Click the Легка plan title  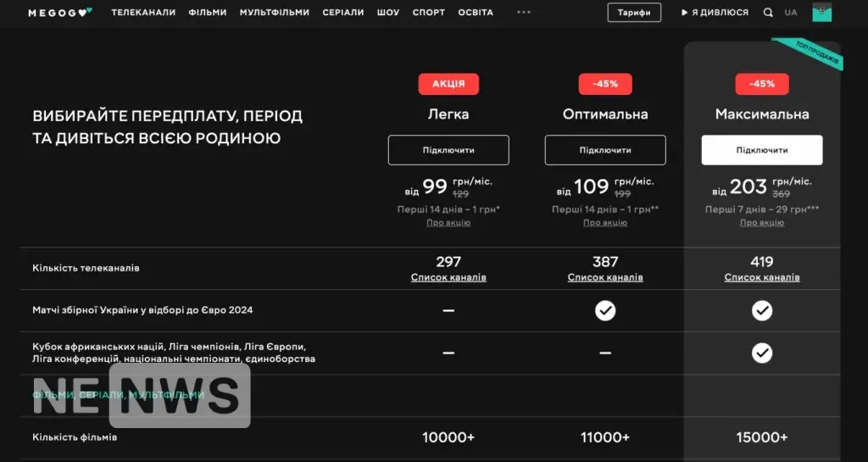(448, 114)
